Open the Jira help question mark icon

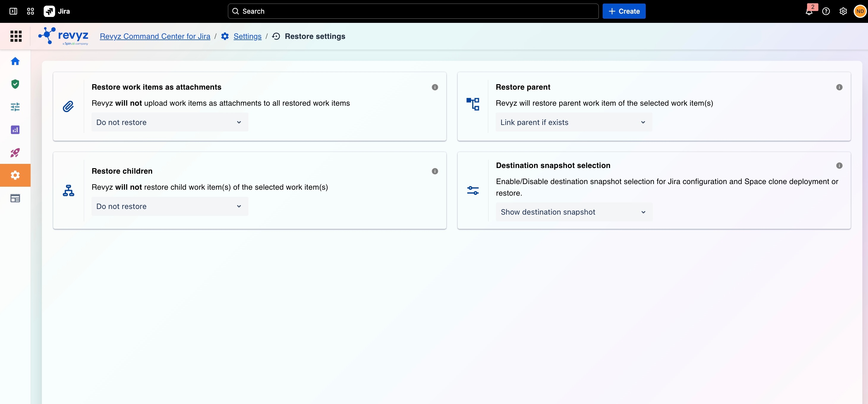(x=826, y=11)
